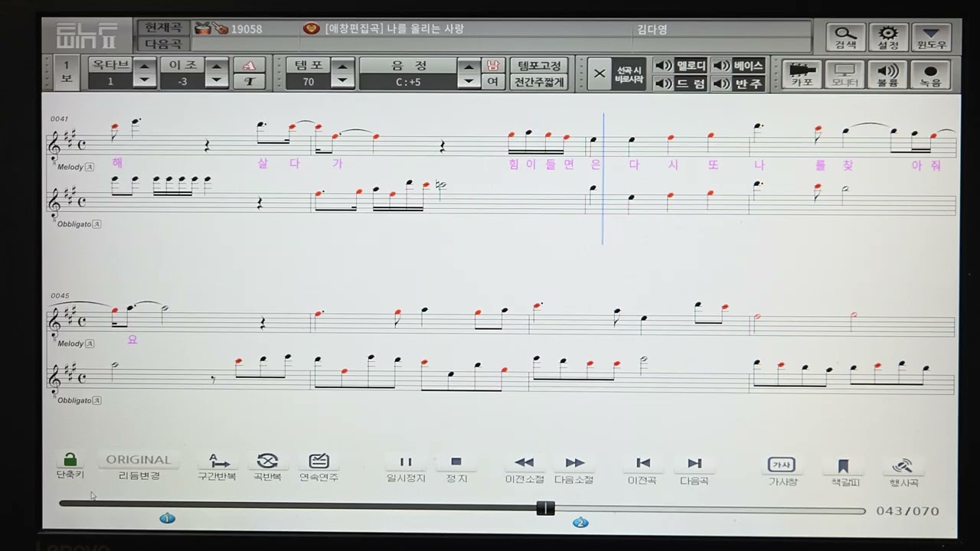
Task: Open the 모니터 (Monitor) button
Action: click(844, 74)
